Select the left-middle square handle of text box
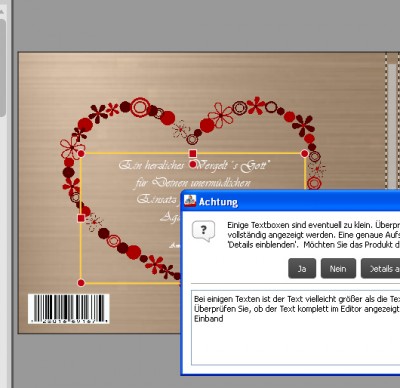Screen dimensions: 400x388 (81, 218)
